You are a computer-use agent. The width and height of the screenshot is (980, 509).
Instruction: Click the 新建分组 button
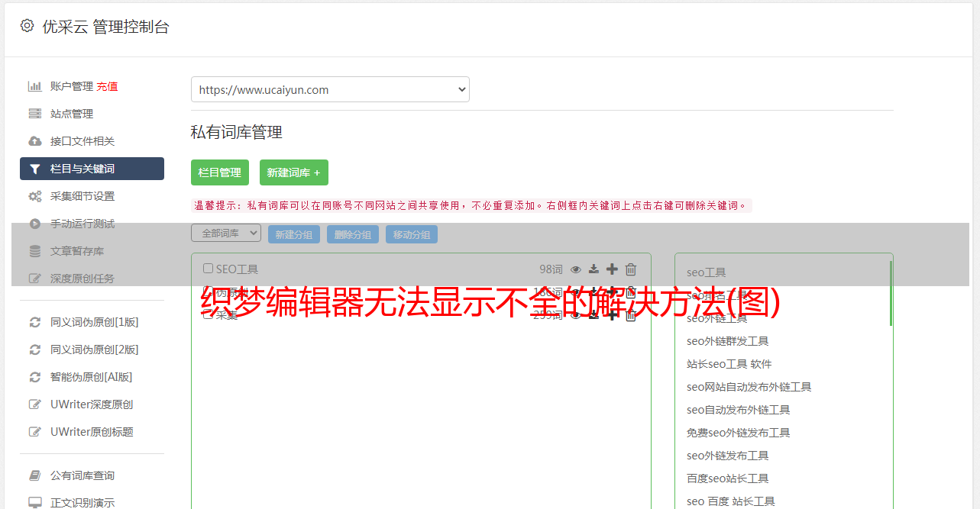tap(294, 234)
